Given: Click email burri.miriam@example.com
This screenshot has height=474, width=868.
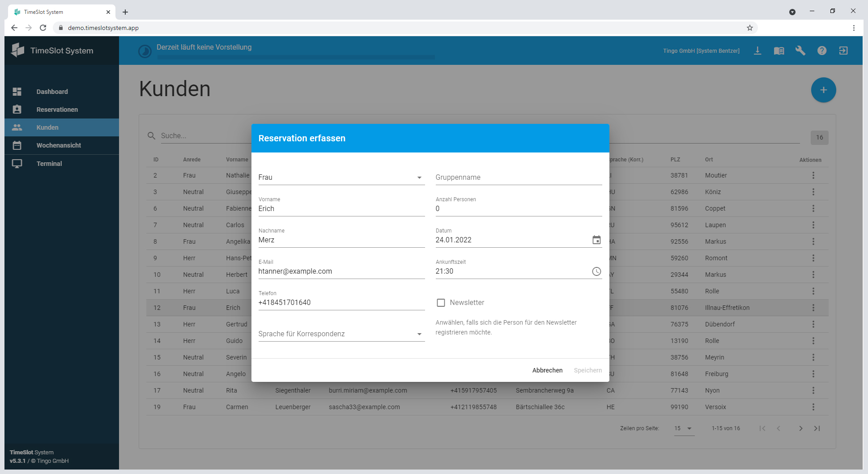Looking at the screenshot, I should tap(368, 390).
